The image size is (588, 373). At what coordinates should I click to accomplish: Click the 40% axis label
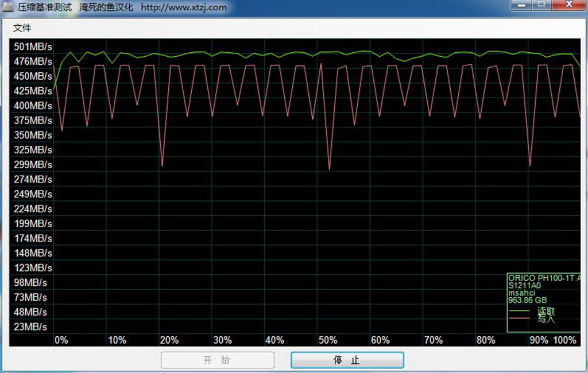coord(275,340)
